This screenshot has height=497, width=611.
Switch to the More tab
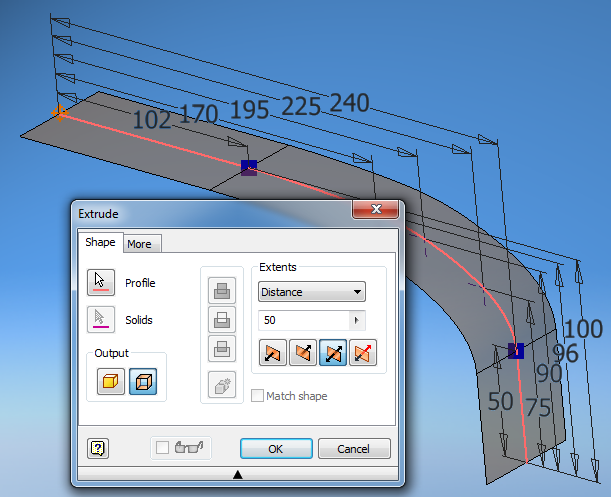(x=140, y=244)
